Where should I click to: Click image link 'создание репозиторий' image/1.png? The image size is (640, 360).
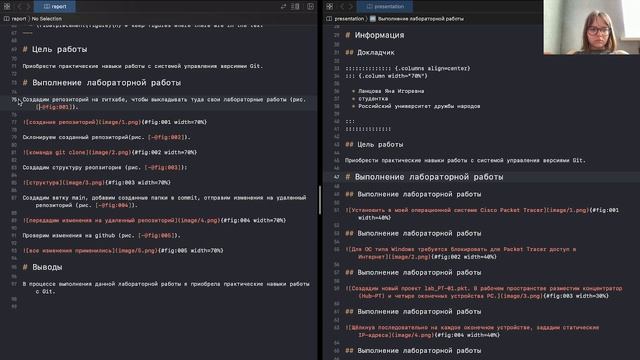click(x=115, y=122)
